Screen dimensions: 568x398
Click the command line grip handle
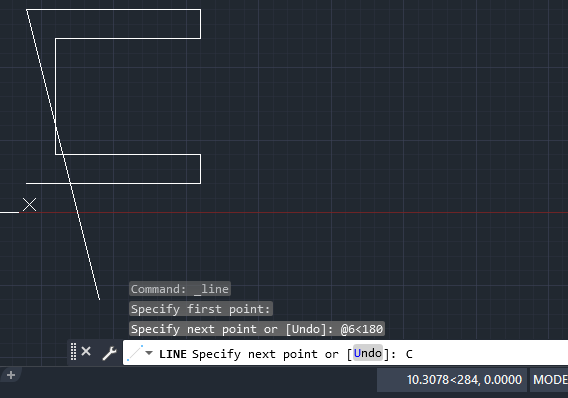[74, 352]
